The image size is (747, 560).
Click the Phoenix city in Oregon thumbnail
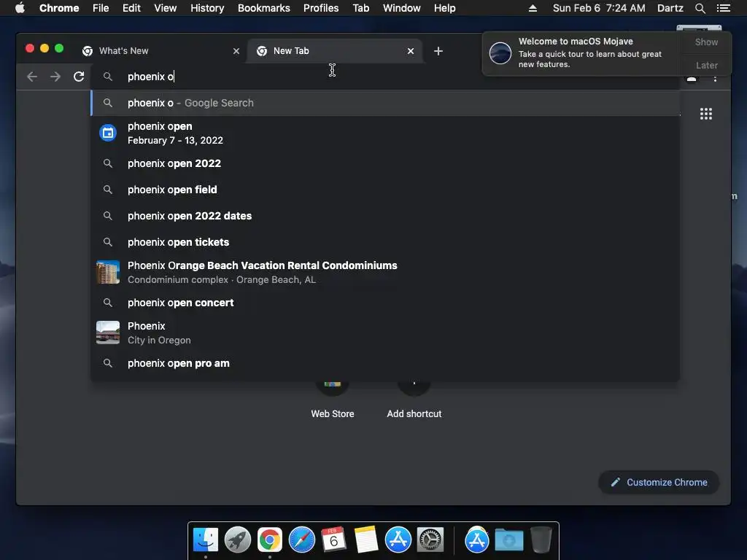(108, 332)
